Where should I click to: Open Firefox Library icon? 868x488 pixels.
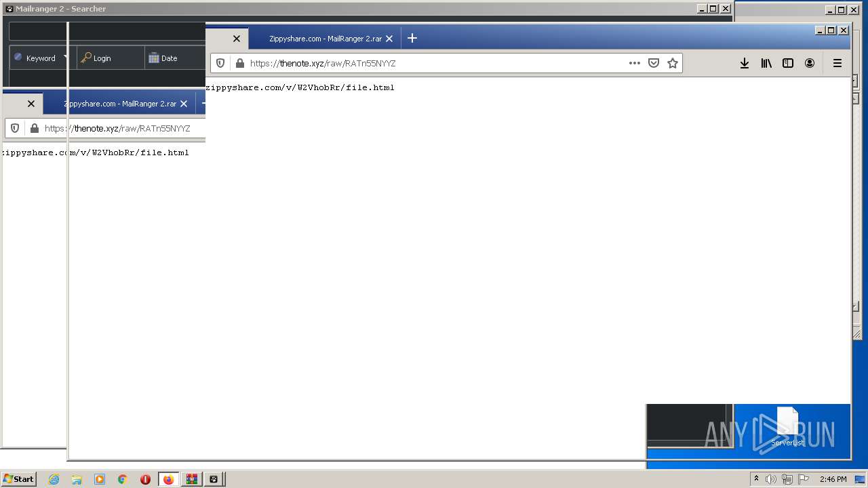click(766, 63)
